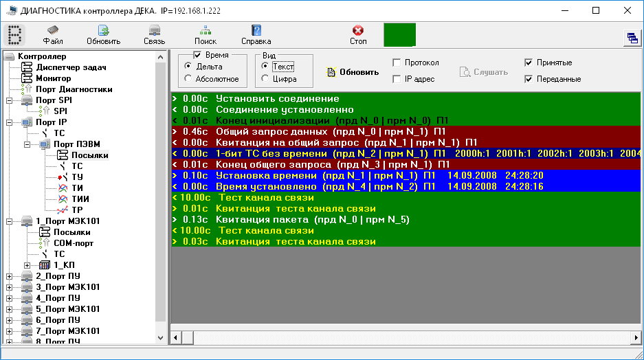
Task: Collapse the Порт SPI tree node
Action: tap(9, 100)
